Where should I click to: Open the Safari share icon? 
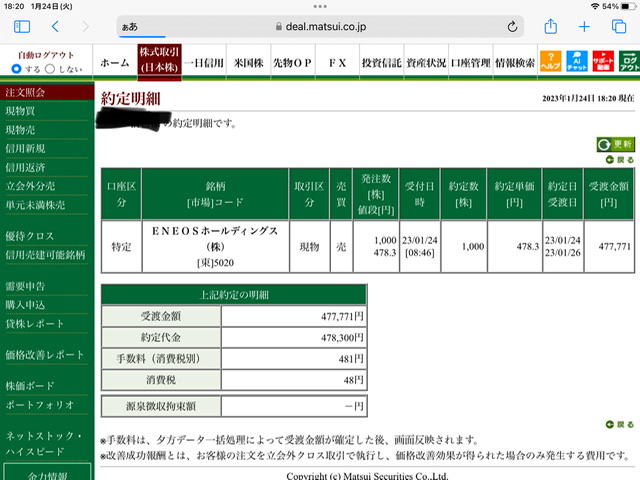point(551,26)
